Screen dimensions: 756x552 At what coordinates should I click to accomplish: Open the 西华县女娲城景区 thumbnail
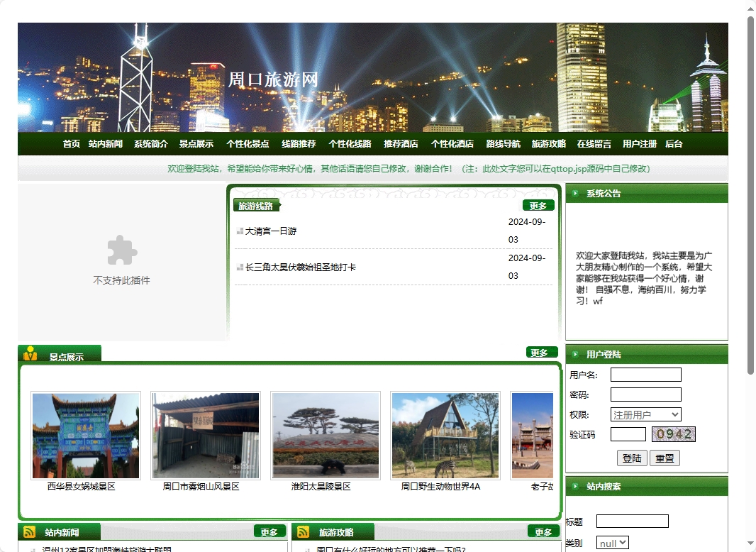point(85,435)
